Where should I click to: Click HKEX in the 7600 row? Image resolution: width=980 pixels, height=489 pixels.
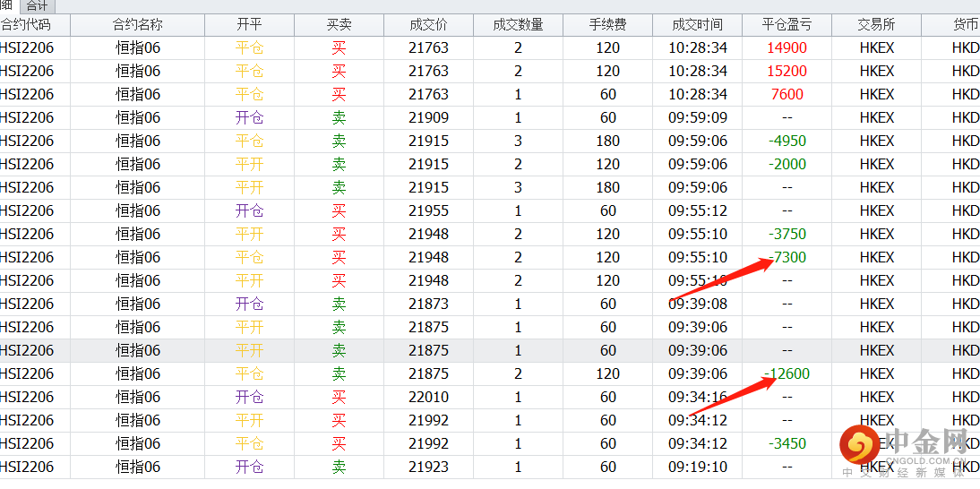pos(877,94)
